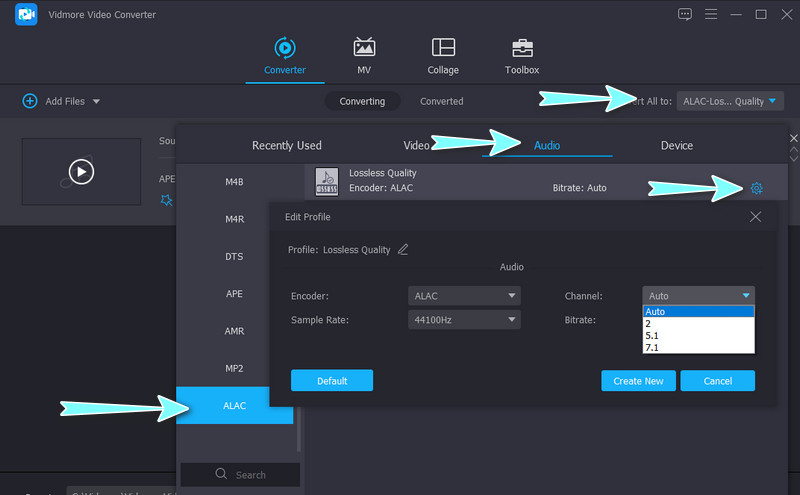Select 5.1 from the Channel list
800x495 pixels.
[x=653, y=335]
